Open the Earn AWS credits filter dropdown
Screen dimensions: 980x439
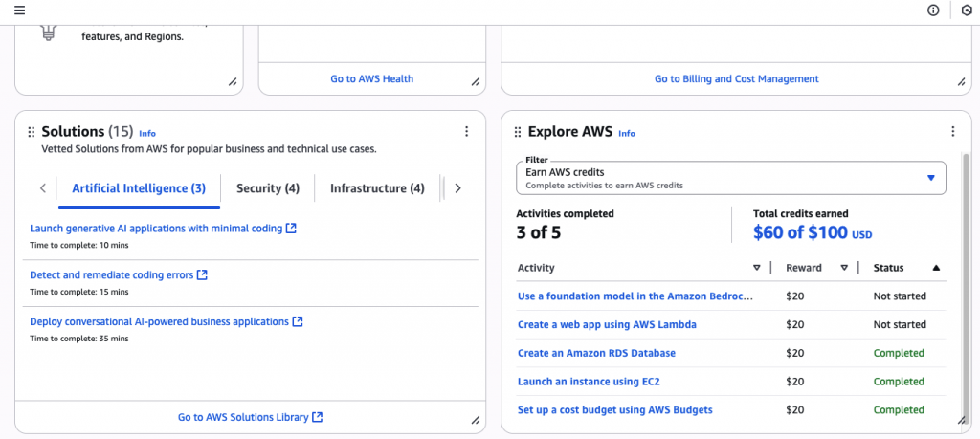point(730,178)
